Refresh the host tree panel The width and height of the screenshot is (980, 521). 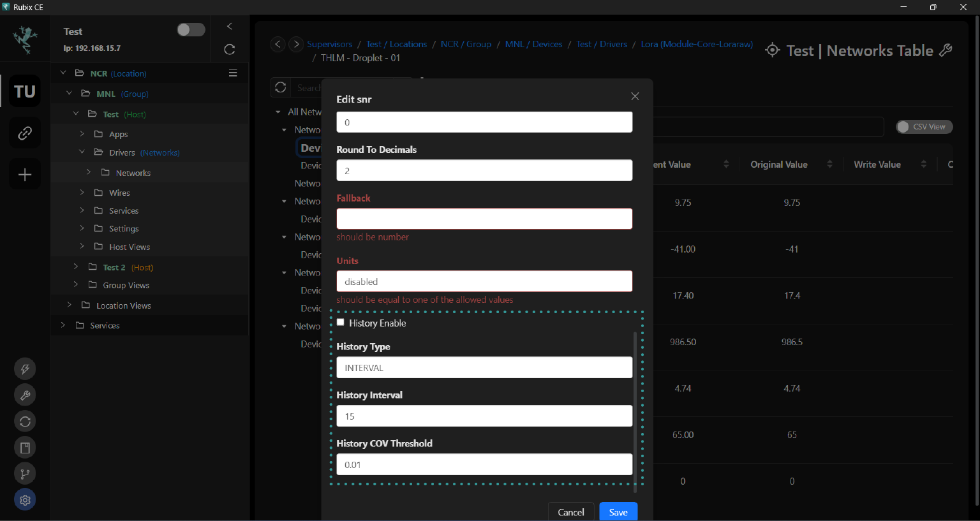click(230, 49)
